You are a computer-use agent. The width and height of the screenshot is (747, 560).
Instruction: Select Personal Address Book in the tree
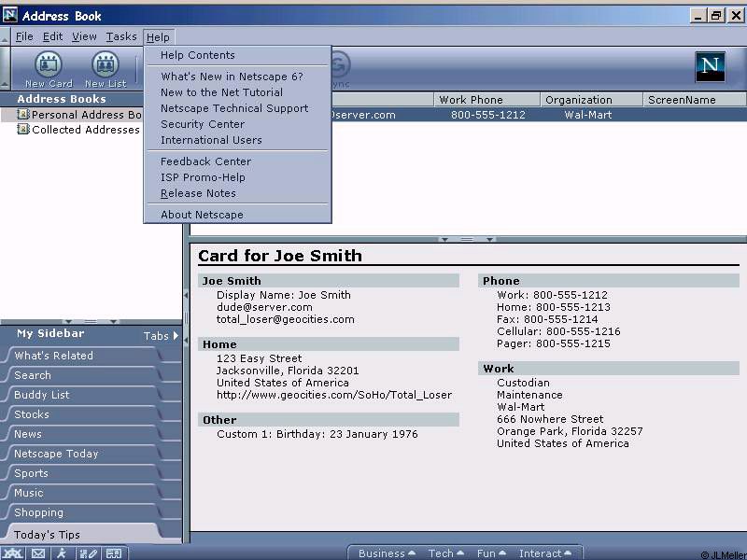tap(80, 114)
